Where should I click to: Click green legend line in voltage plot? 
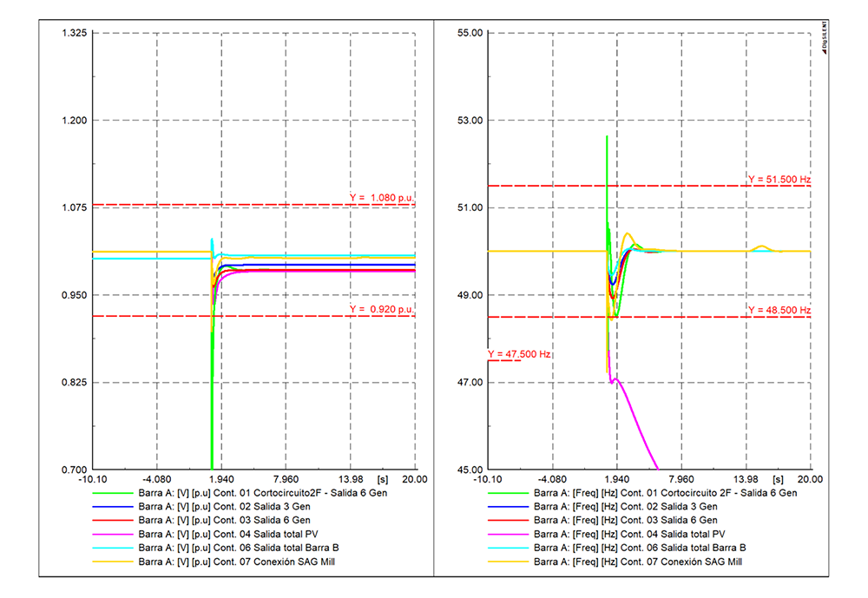pyautogui.click(x=112, y=492)
